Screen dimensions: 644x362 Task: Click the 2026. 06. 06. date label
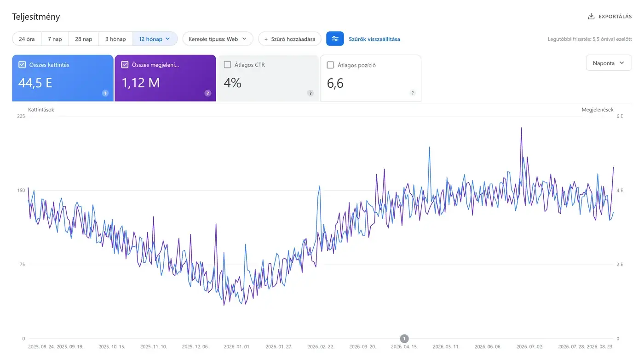[x=488, y=347]
